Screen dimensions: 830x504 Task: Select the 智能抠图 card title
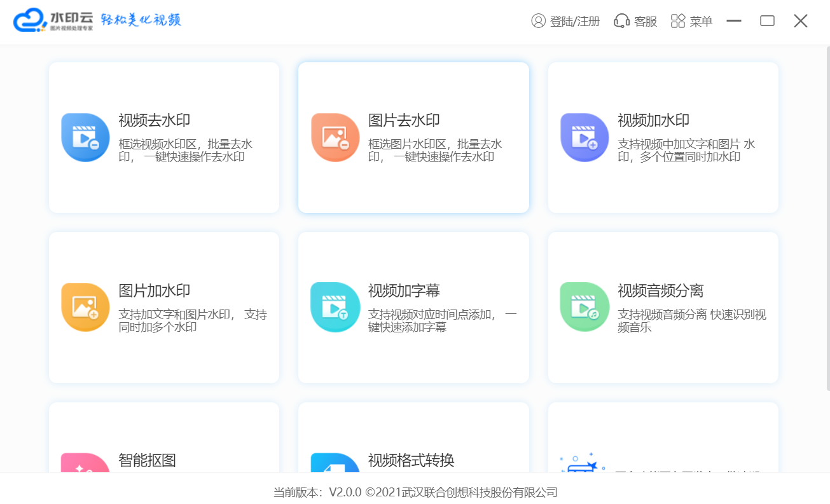(148, 460)
